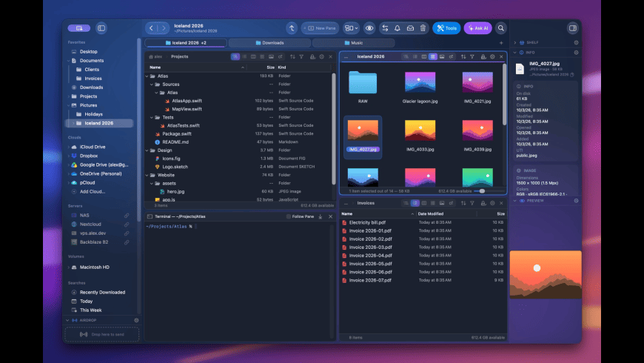Screen dimensions: 644x363
Task: Expand the Shelf section in inspector
Action: click(515, 42)
